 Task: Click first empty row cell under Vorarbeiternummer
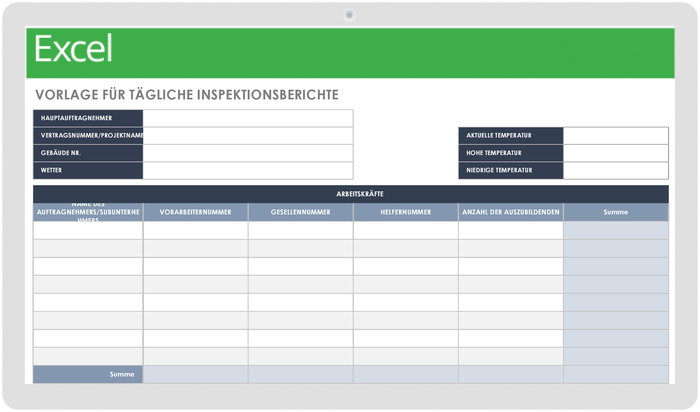click(196, 230)
